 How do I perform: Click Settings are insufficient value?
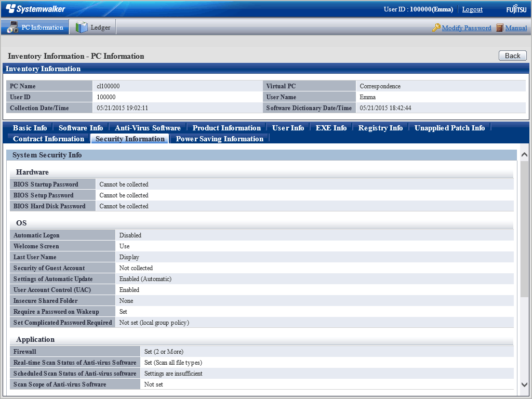[x=174, y=374]
